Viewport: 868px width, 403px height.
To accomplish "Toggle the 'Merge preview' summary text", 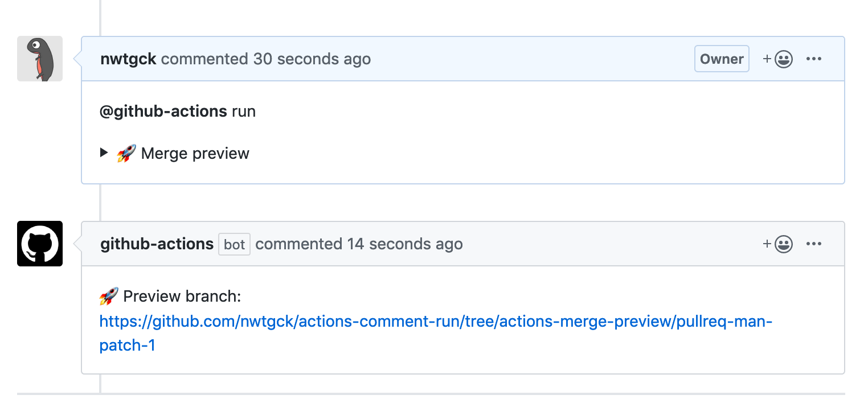I will point(195,154).
